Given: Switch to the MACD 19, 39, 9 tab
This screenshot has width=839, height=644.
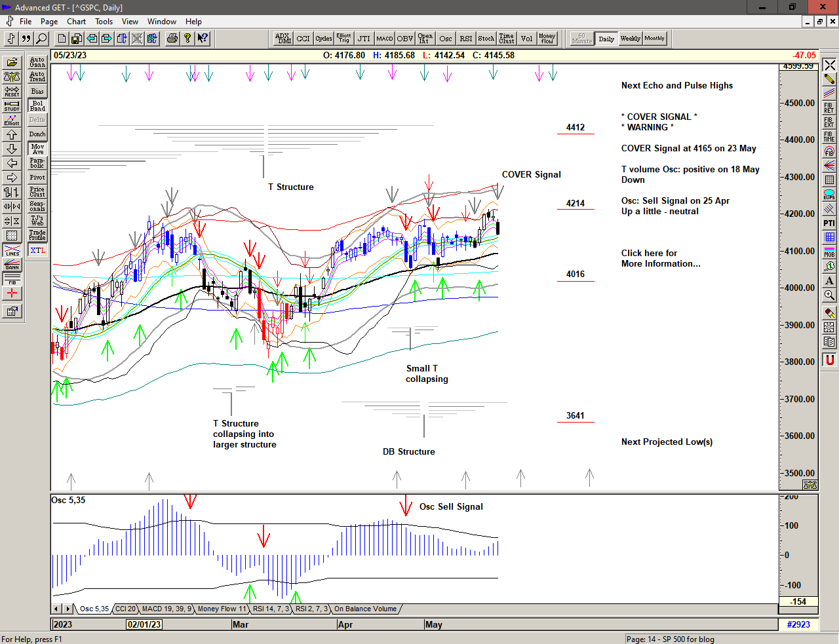Looking at the screenshot, I should pos(166,609).
